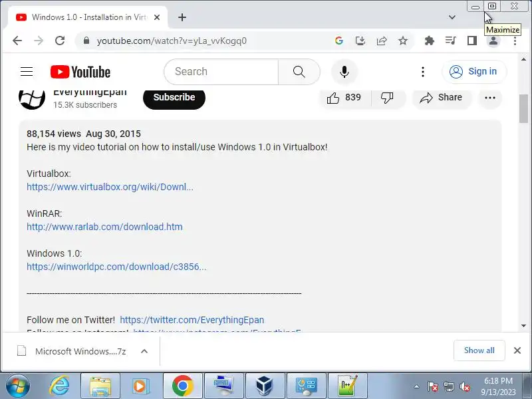Expand the tab search chevron
This screenshot has height=399, width=532.
click(x=452, y=17)
